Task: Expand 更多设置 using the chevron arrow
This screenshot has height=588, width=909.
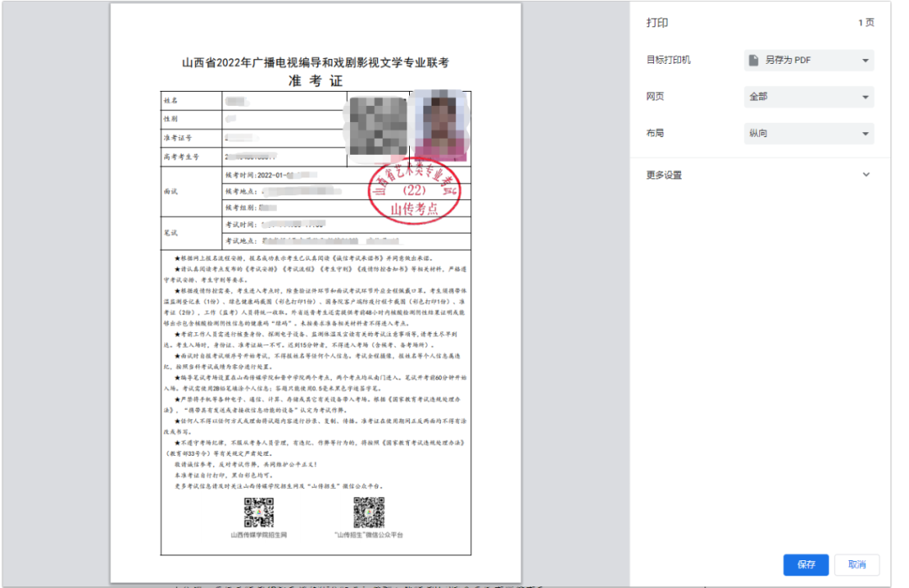Action: [x=866, y=175]
